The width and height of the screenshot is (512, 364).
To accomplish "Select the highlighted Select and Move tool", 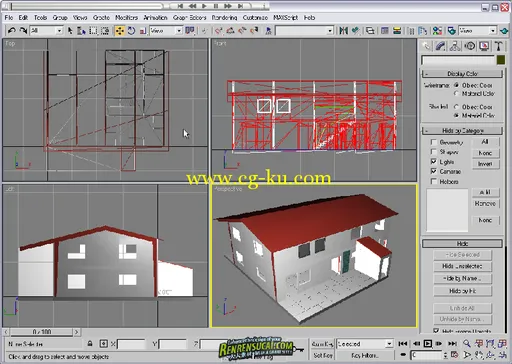I will point(120,31).
